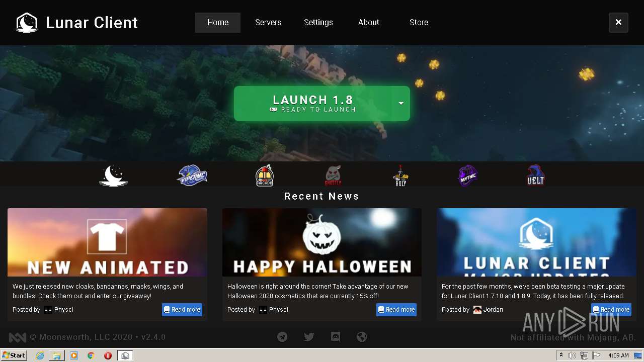The width and height of the screenshot is (644, 362).
Task: Close the launcher with the X button
Action: point(618,23)
